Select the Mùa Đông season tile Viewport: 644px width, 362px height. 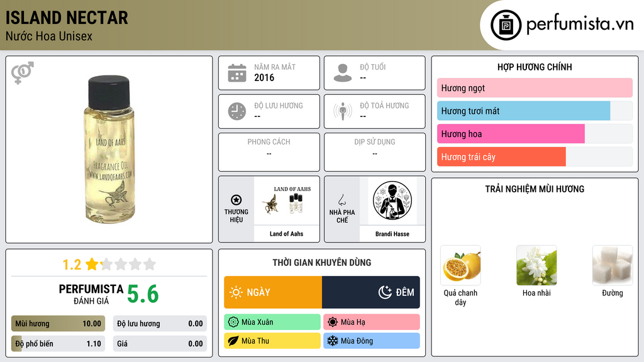(x=372, y=341)
